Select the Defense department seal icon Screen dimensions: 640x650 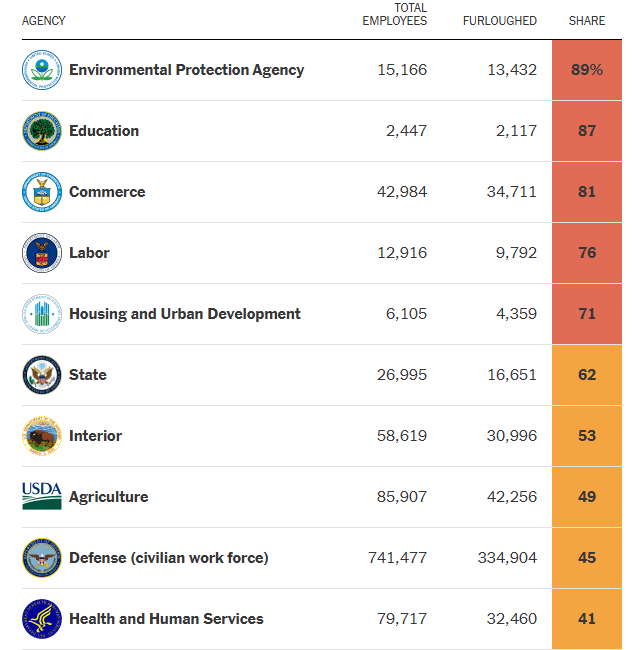point(42,558)
